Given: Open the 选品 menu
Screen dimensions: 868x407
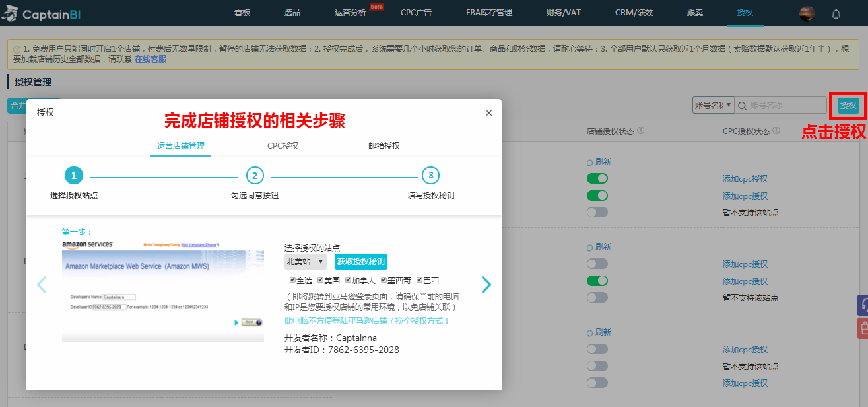Looking at the screenshot, I should coord(292,13).
